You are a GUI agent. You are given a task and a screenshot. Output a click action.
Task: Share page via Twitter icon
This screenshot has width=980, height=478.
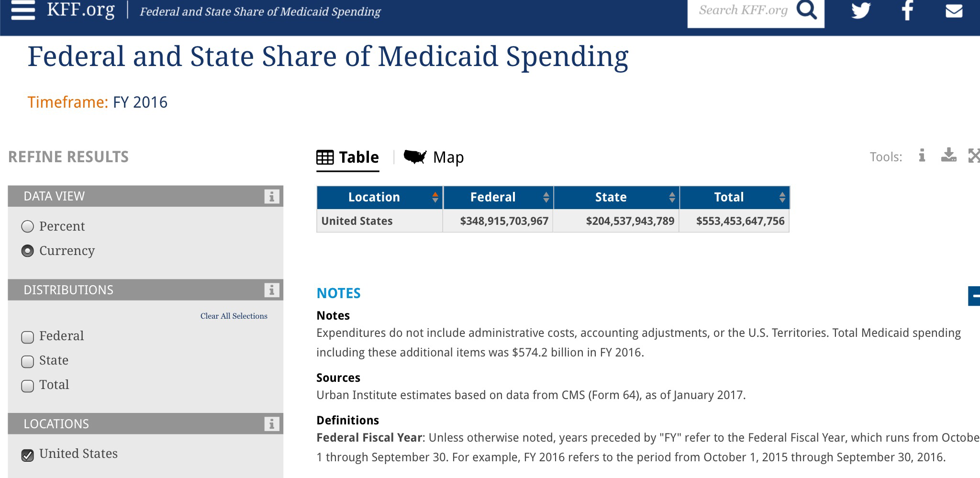(x=860, y=10)
